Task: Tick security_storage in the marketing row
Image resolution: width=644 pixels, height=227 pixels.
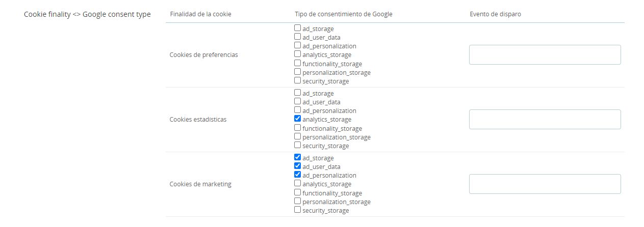Action: point(298,210)
